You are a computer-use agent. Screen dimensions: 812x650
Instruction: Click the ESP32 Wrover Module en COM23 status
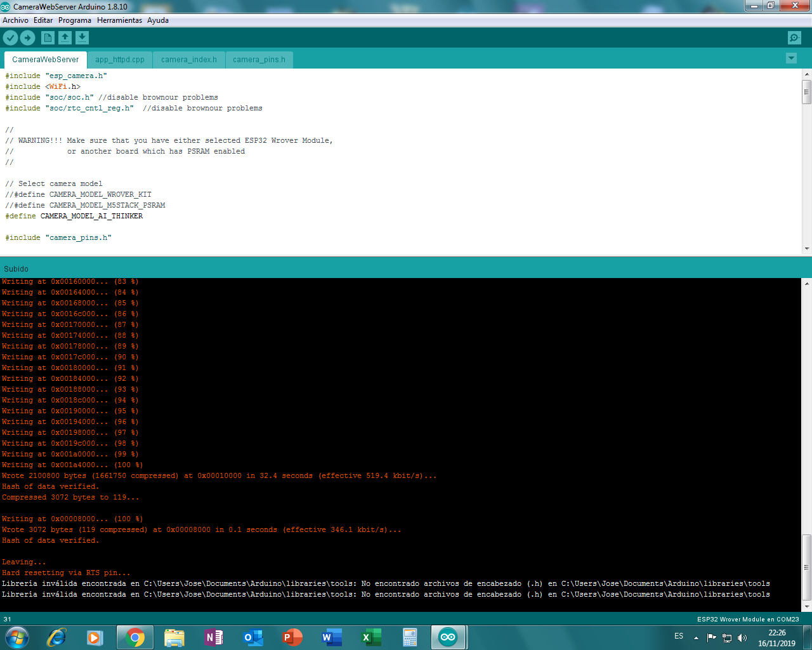748,619
